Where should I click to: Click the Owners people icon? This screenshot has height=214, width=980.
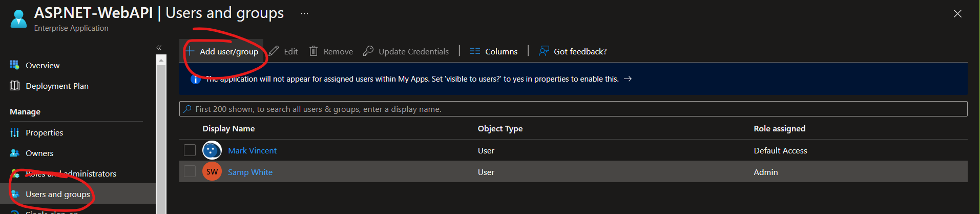coord(14,153)
